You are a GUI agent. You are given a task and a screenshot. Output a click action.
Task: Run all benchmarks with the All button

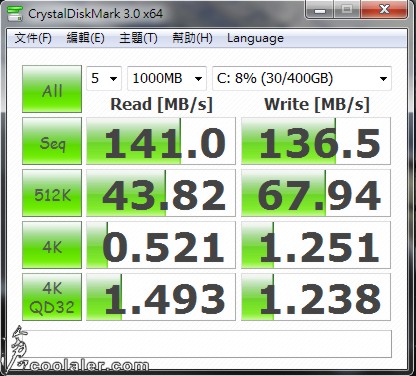52,89
